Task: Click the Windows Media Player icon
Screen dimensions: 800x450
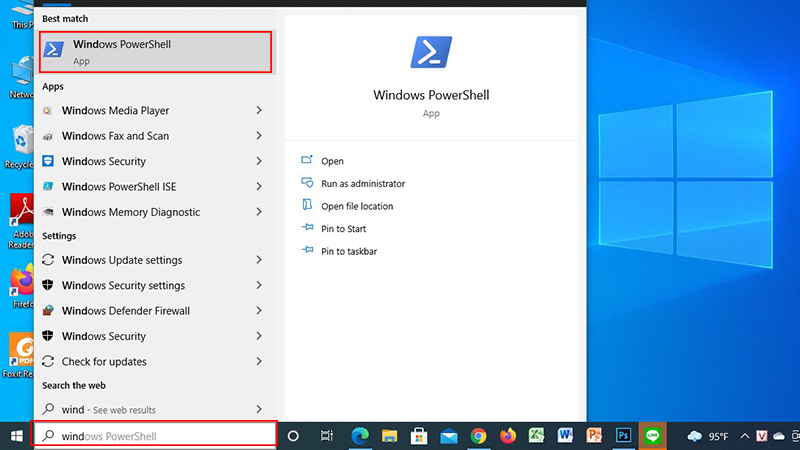Action: pos(47,111)
